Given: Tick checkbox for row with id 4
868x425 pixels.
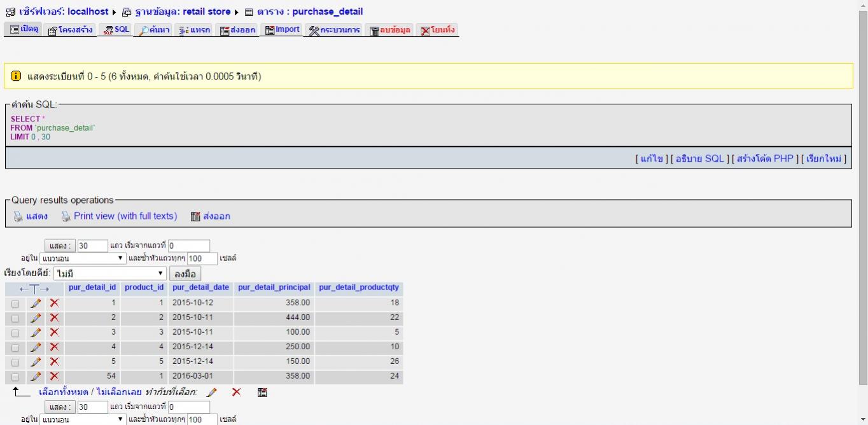Looking at the screenshot, I should 15,348.
